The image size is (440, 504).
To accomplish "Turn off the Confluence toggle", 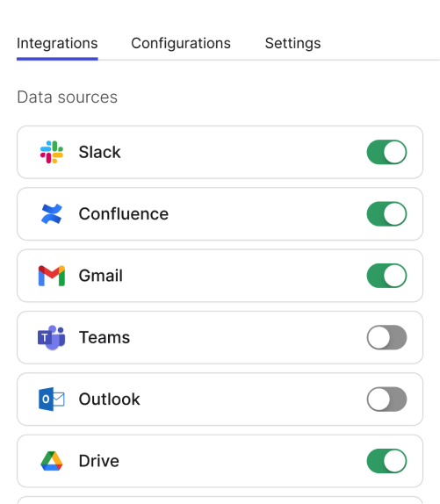I will tap(386, 213).
